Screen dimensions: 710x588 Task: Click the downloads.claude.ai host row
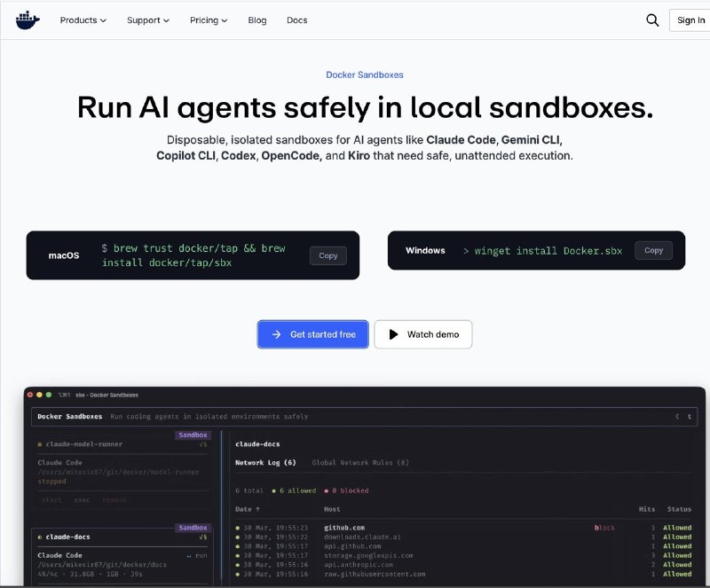click(463, 537)
